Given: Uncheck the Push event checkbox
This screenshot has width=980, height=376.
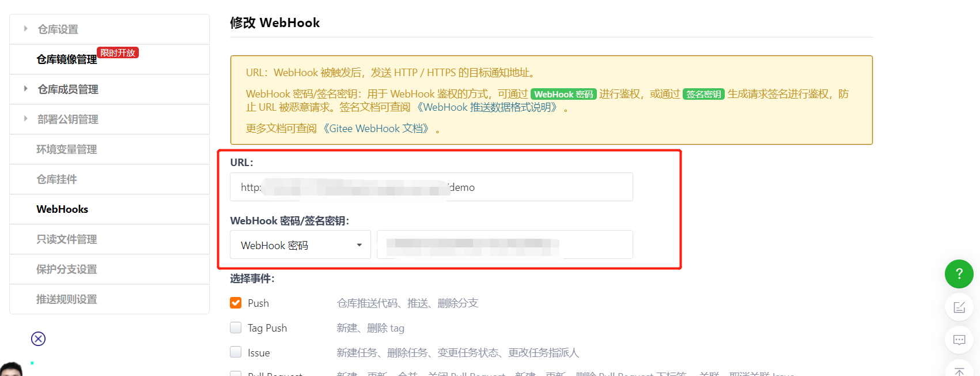Looking at the screenshot, I should point(236,303).
